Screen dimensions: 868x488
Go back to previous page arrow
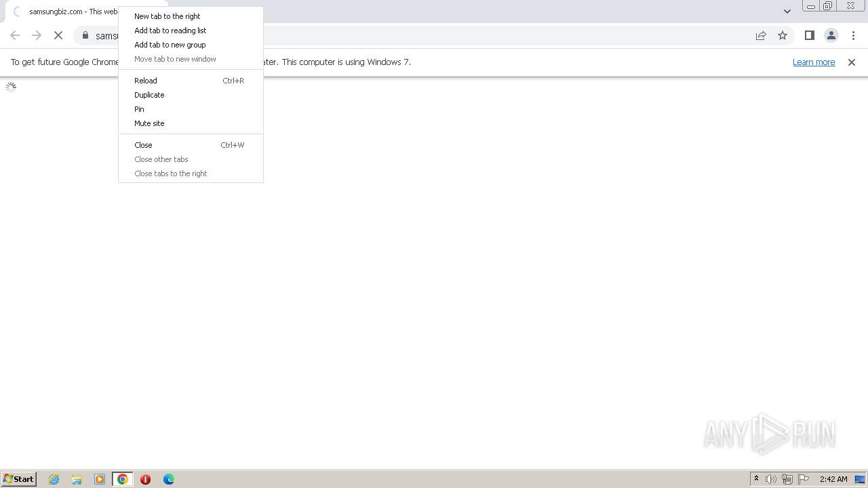click(15, 35)
